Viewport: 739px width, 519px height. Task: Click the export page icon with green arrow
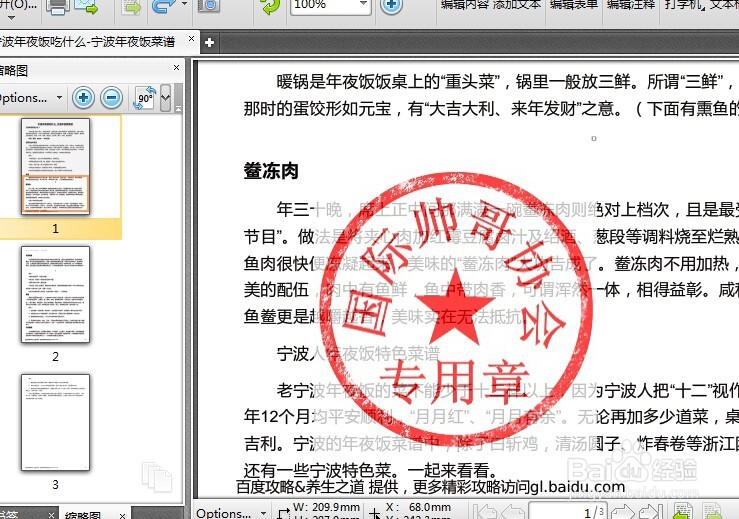pos(131,7)
